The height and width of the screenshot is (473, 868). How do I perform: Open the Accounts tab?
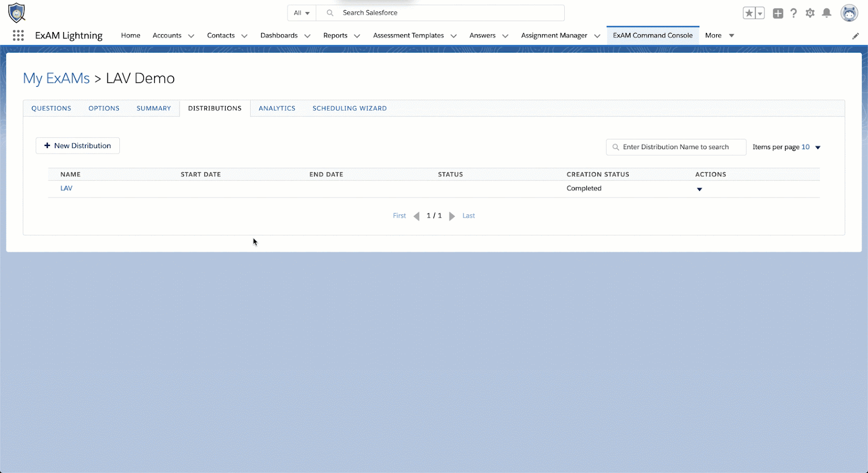tap(167, 35)
